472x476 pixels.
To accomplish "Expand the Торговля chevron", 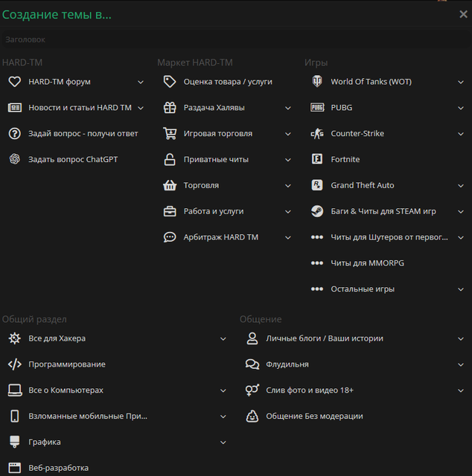I will (288, 186).
